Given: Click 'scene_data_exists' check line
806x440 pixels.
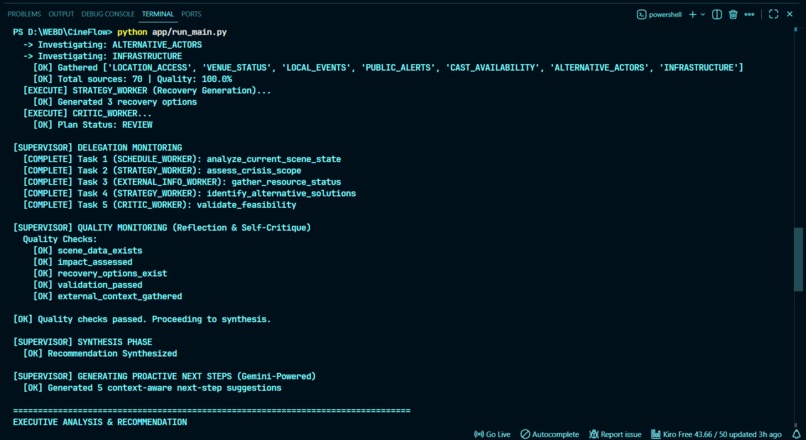Looking at the screenshot, I should [x=88, y=250].
